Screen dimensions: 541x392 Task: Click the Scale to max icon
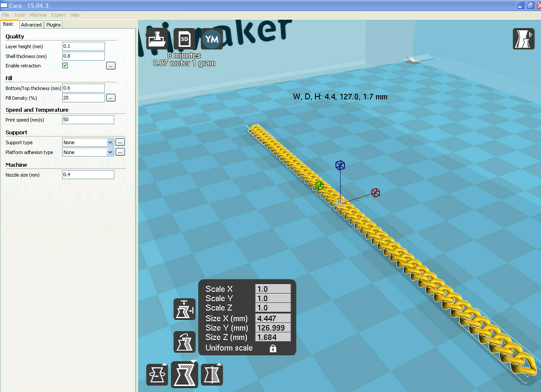pos(185,309)
